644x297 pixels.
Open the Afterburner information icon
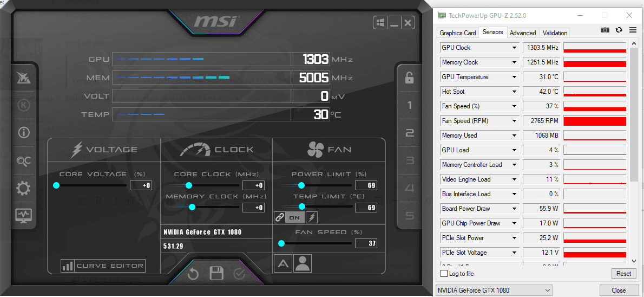point(23,132)
